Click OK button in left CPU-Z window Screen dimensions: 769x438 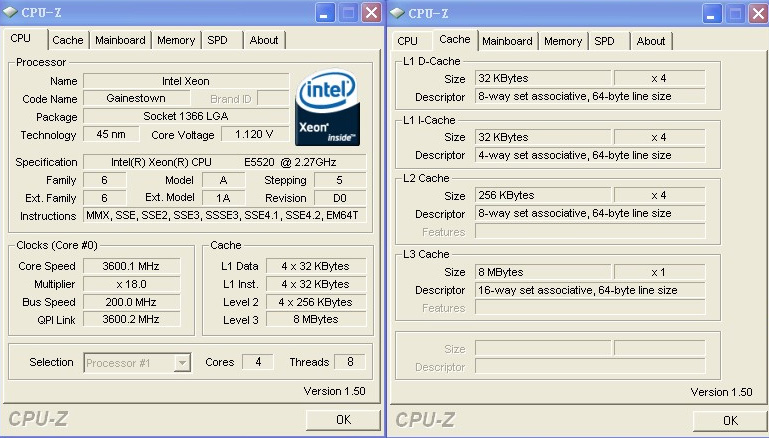343,420
